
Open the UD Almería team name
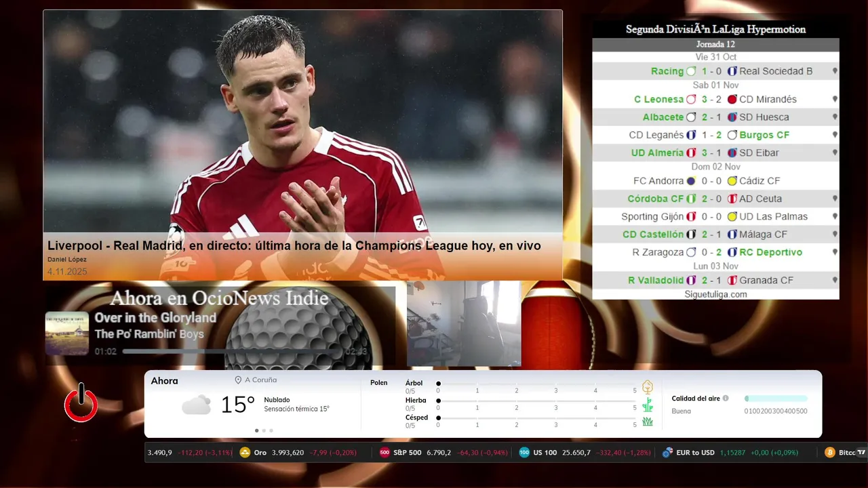657,152
